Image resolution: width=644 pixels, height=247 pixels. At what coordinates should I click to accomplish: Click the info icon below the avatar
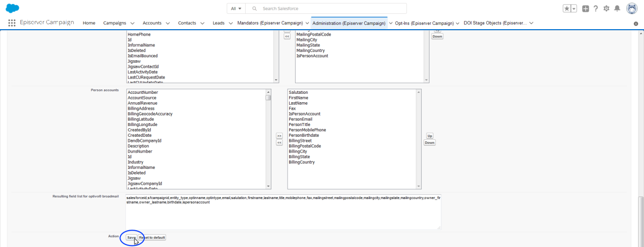coord(636,24)
